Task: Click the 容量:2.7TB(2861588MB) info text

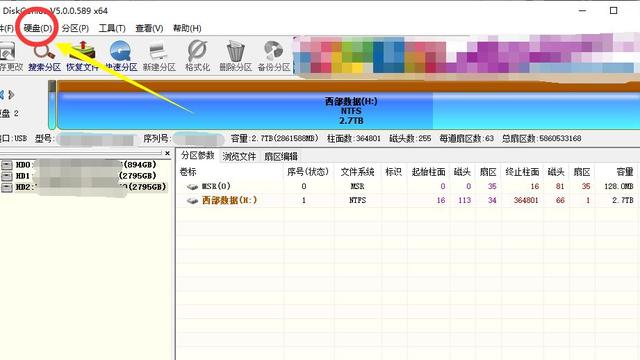Action: tap(274, 138)
